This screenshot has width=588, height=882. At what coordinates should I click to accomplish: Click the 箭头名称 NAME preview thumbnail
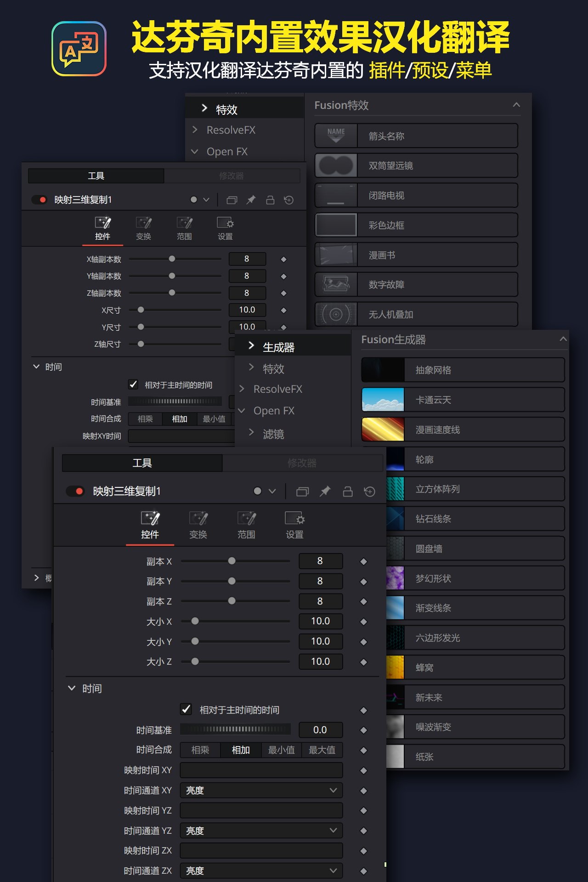click(336, 136)
